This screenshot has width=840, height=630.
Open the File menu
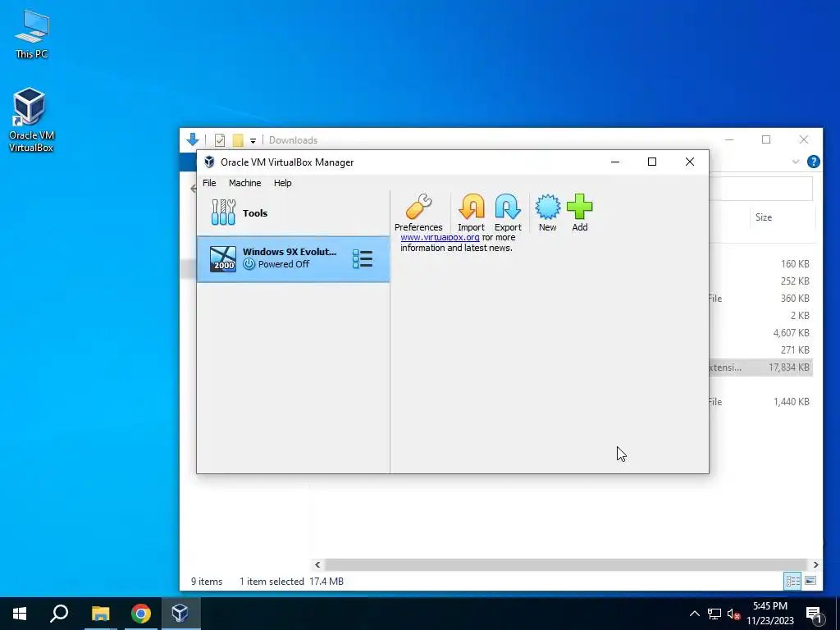[x=209, y=183]
